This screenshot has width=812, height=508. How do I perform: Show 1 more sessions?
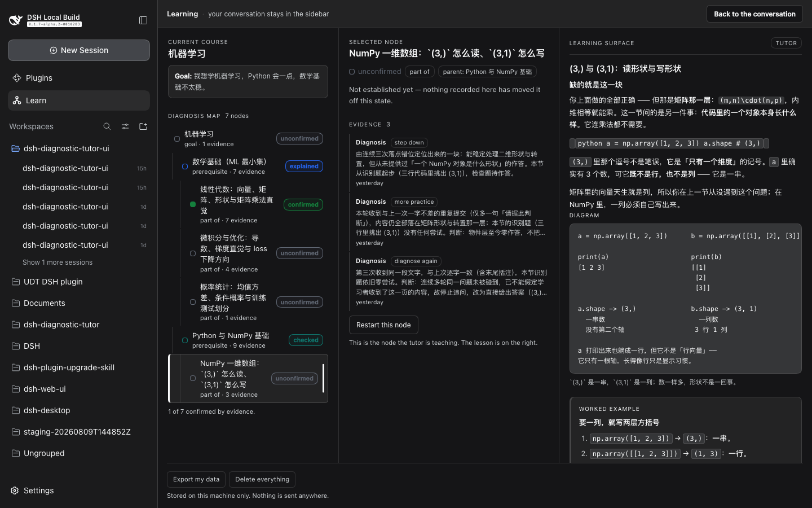point(58,262)
